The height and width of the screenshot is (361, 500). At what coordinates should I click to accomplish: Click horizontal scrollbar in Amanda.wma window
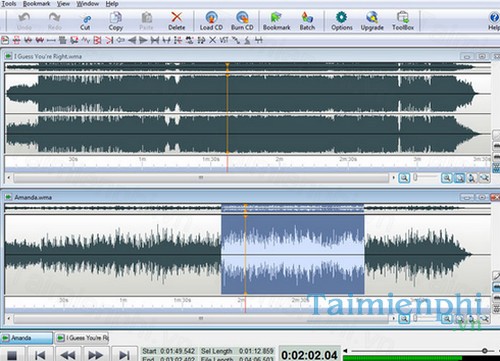[201, 319]
